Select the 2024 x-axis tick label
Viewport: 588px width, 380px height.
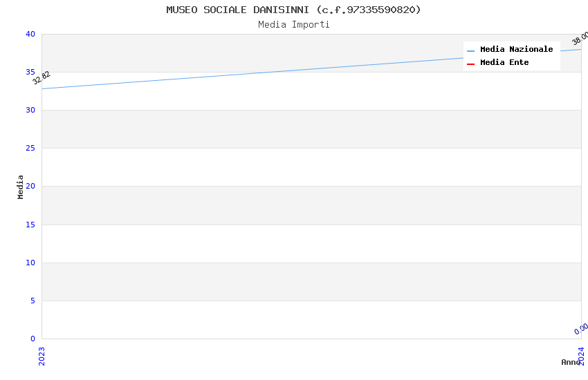coord(581,355)
